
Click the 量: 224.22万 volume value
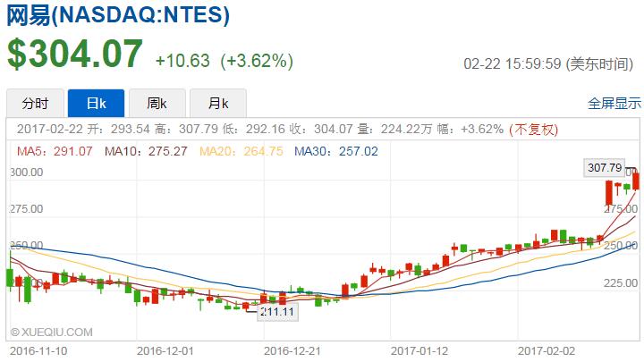[394, 130]
